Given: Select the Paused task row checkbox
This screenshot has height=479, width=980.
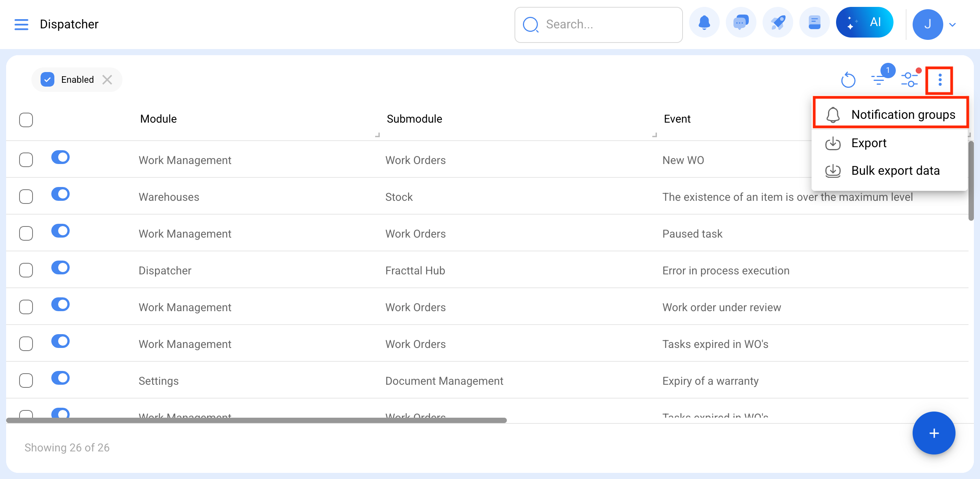Looking at the screenshot, I should pos(26,233).
